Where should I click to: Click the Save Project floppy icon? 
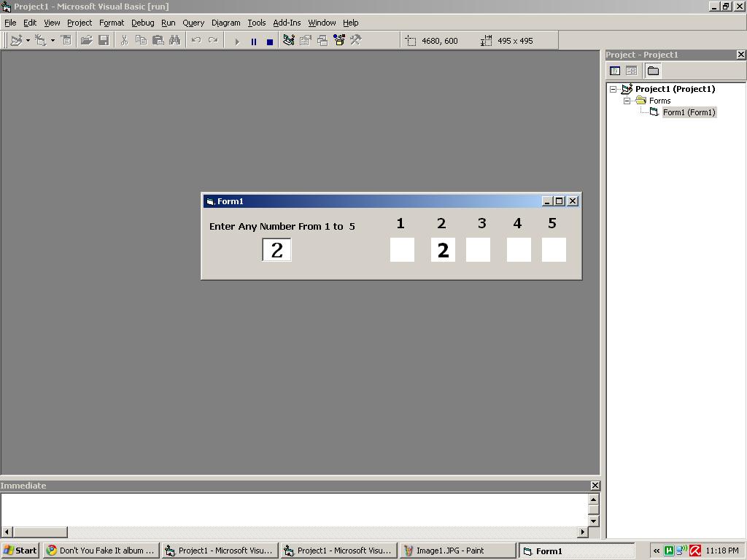104,41
